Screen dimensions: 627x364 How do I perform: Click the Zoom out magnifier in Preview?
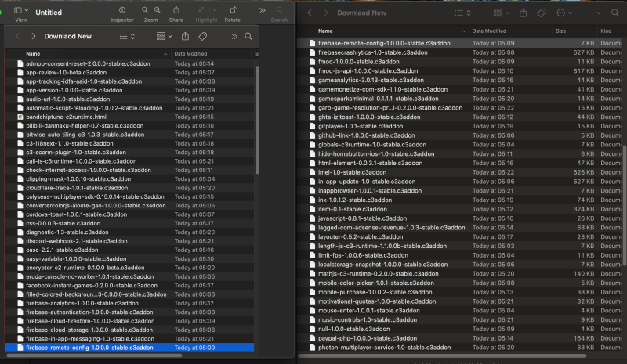(x=145, y=10)
